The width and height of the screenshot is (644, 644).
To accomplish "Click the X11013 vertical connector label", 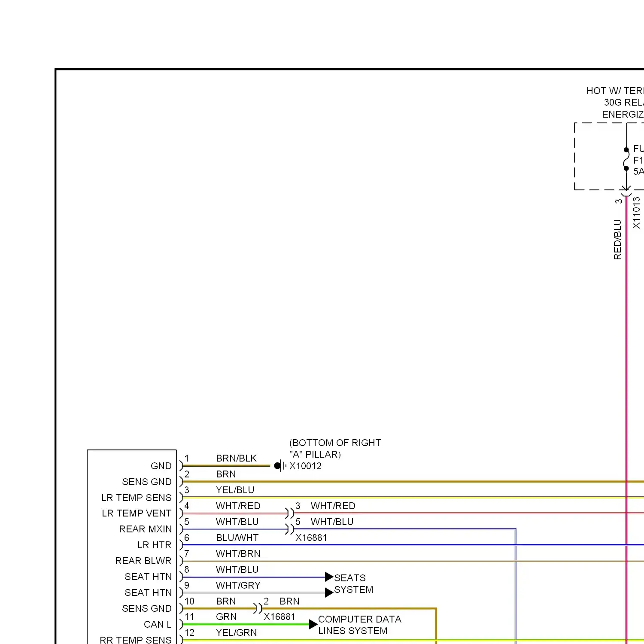I will pos(636,213).
